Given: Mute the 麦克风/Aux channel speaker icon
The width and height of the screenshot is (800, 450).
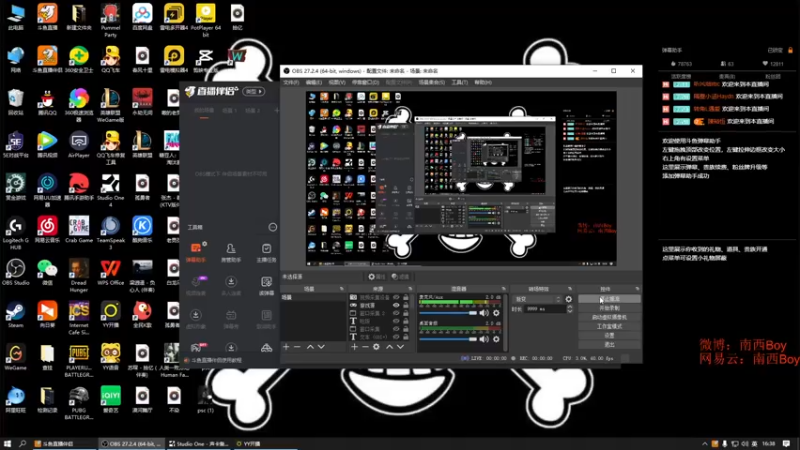Looking at the screenshot, I should [484, 313].
